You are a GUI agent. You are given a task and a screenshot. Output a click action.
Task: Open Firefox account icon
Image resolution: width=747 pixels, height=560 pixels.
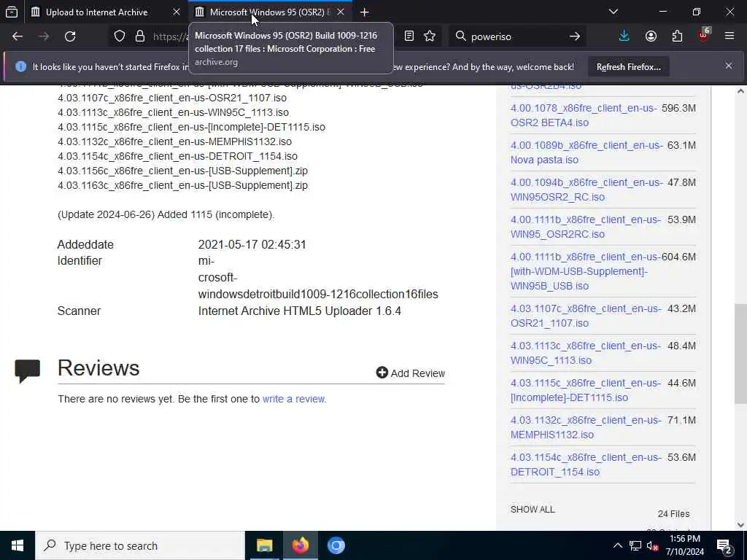tap(651, 36)
